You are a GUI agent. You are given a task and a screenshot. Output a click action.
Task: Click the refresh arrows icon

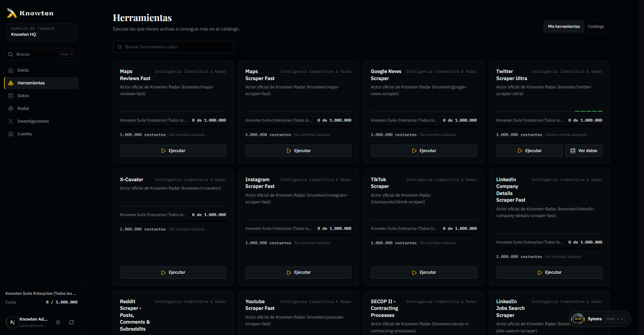[71, 322]
